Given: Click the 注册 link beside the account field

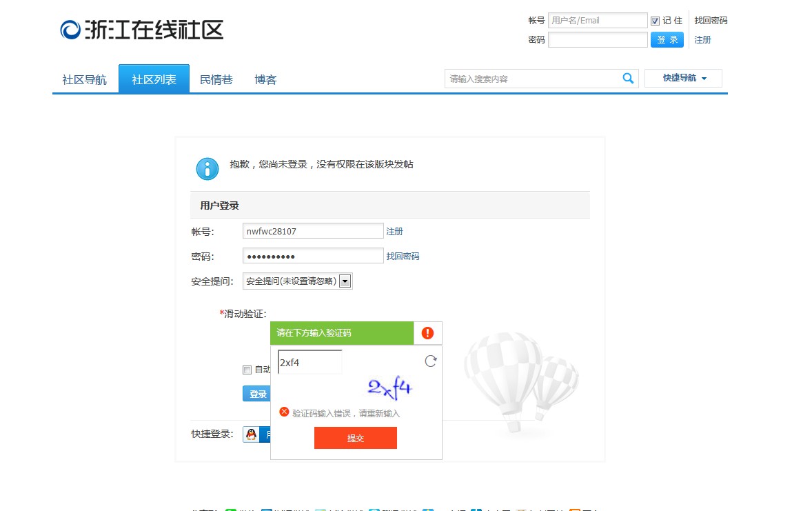Looking at the screenshot, I should coord(394,230).
